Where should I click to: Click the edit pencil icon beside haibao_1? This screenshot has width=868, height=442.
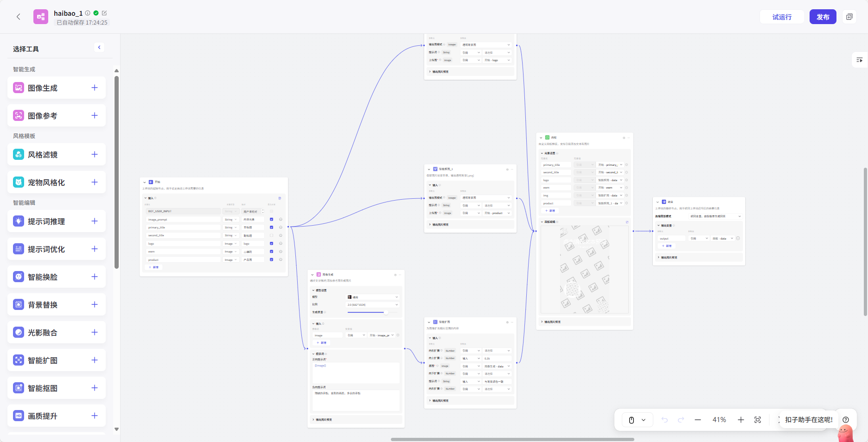(x=104, y=13)
